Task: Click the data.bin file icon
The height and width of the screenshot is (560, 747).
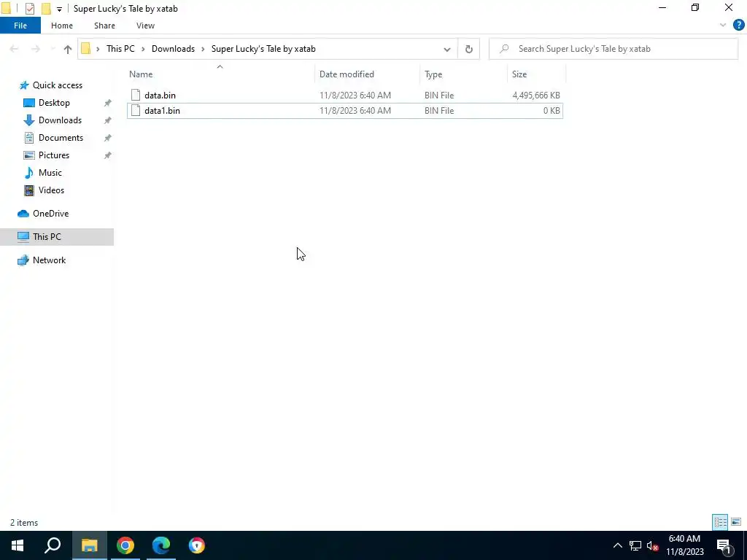Action: [x=136, y=96]
